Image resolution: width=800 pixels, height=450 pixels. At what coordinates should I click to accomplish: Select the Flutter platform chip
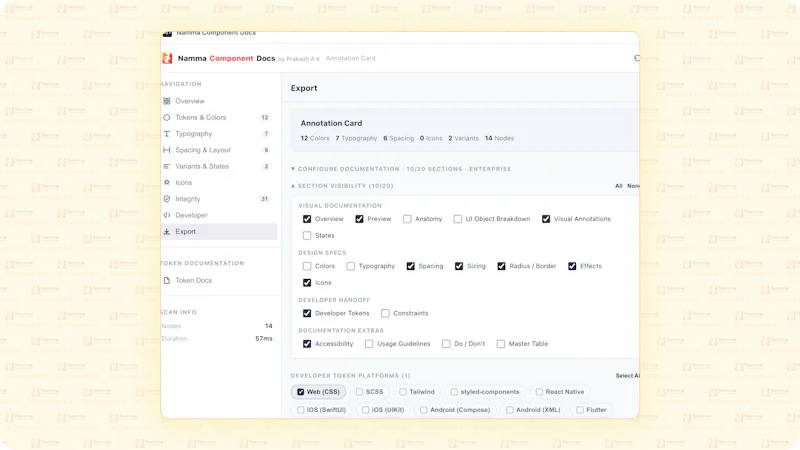tap(591, 410)
